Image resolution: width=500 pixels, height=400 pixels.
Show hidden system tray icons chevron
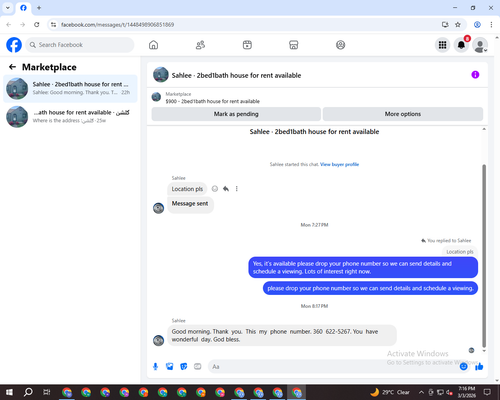pyautogui.click(x=421, y=392)
